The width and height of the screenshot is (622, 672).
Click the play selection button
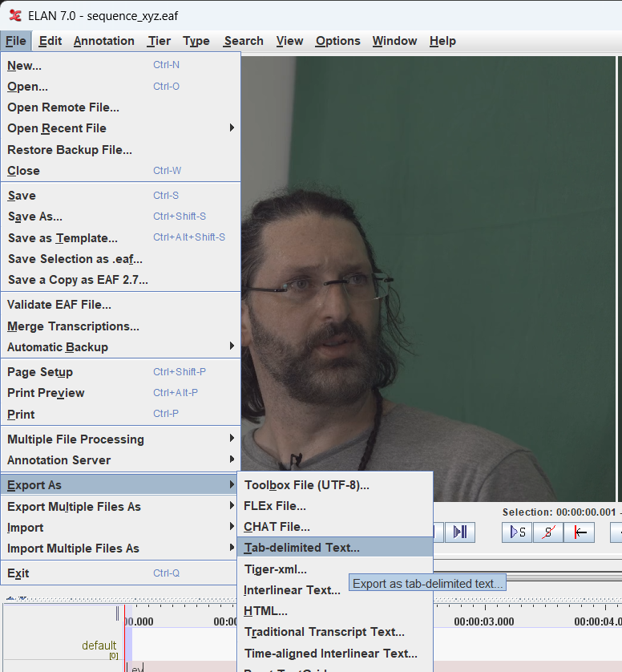(x=517, y=532)
